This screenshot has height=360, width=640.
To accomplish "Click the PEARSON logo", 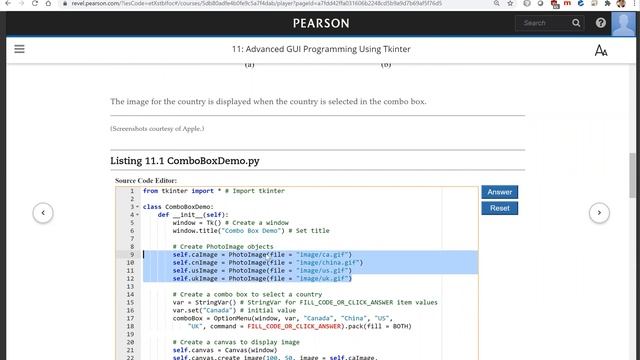I will [x=321, y=23].
